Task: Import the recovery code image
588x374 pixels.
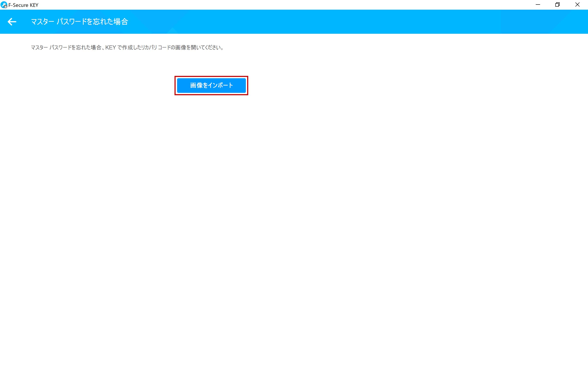Action: click(211, 85)
